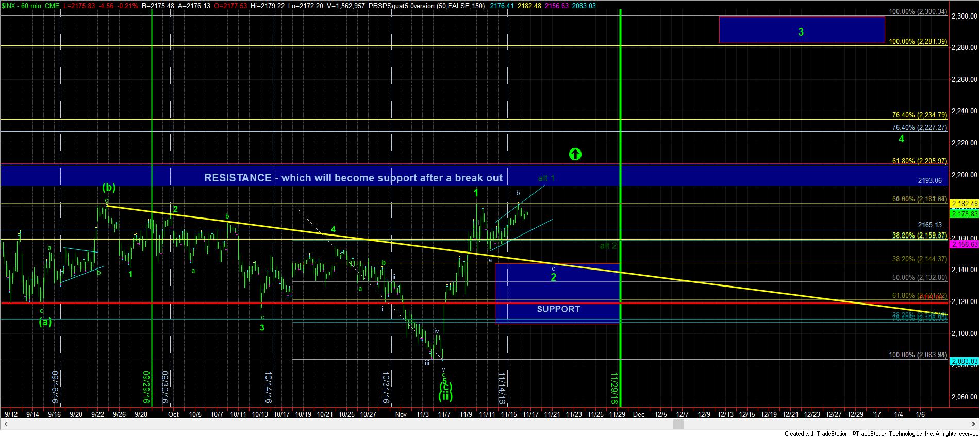Screen dimensions: 980x437
Task: Click the 11/14/16 vertical date label
Action: (502, 388)
